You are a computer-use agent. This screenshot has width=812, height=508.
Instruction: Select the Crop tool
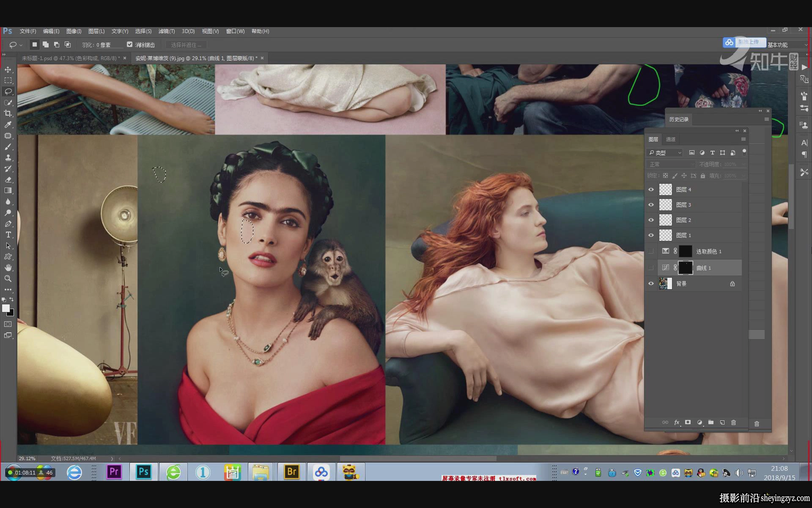click(x=8, y=113)
